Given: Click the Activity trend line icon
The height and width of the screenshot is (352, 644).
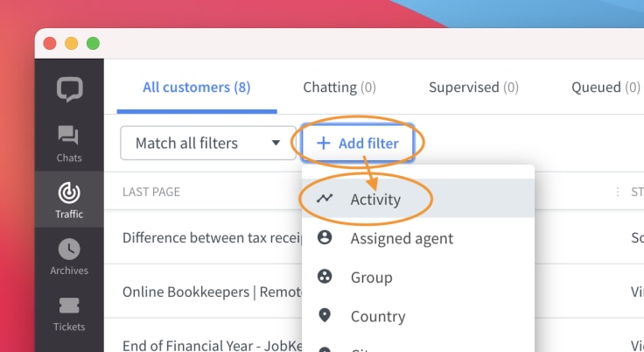Looking at the screenshot, I should [x=325, y=199].
